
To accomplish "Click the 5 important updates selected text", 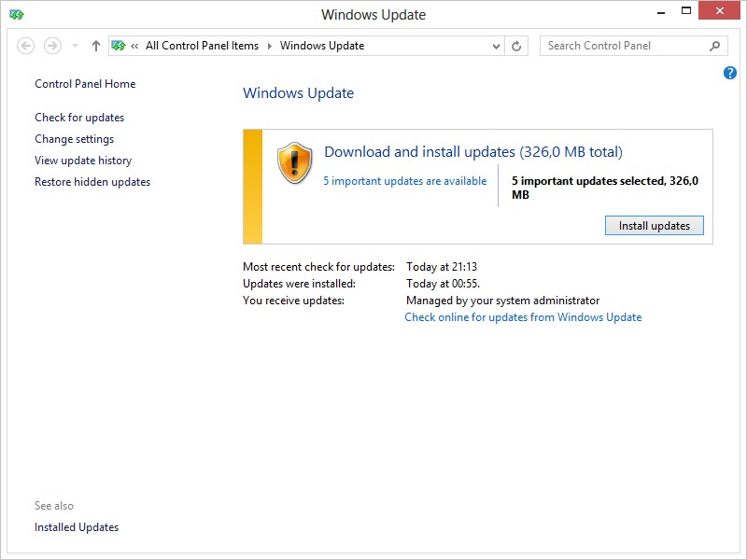I will point(605,188).
